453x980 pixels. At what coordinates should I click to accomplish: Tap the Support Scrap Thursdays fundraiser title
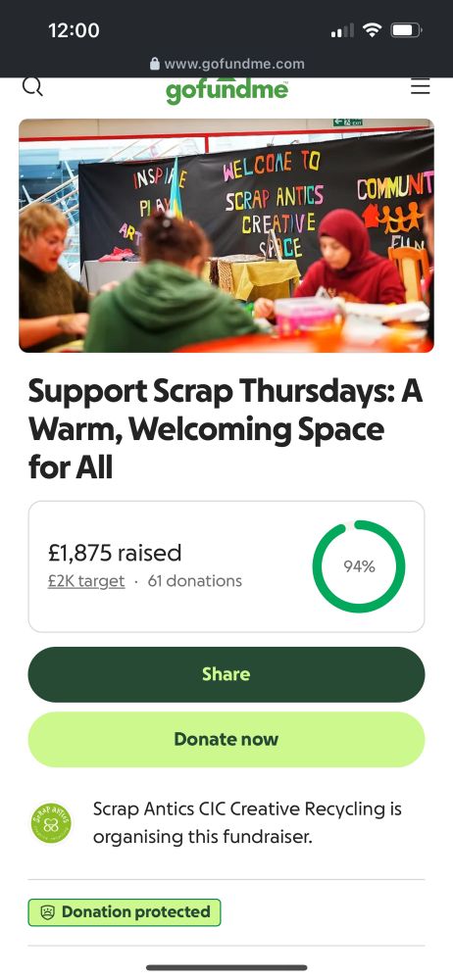226,429
